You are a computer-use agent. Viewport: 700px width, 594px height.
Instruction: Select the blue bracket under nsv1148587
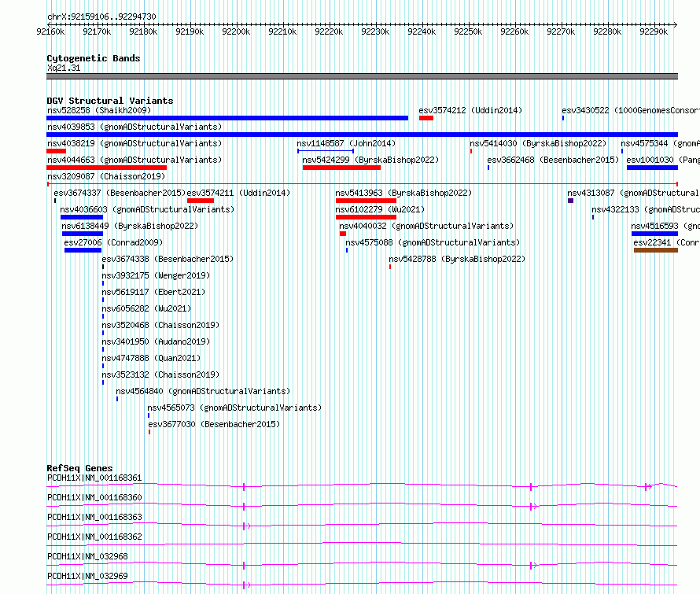pyautogui.click(x=326, y=151)
